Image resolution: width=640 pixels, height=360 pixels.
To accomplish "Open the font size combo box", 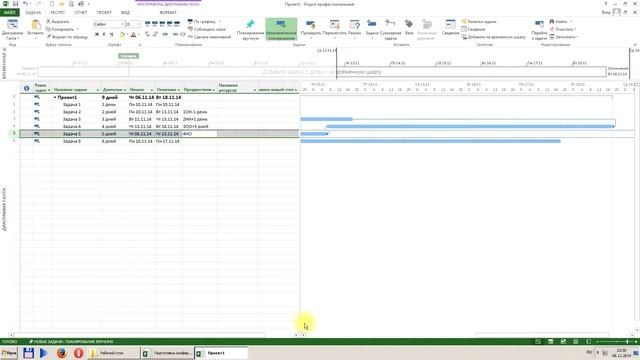I will pos(132,24).
